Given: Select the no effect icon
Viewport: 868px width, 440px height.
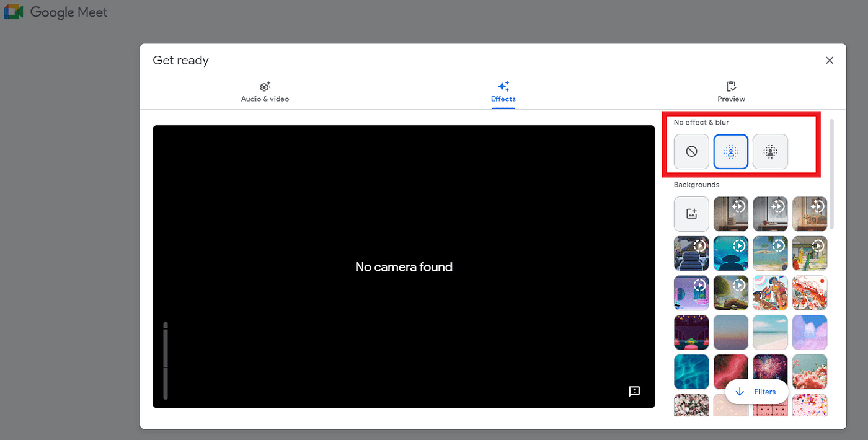Looking at the screenshot, I should (x=691, y=152).
